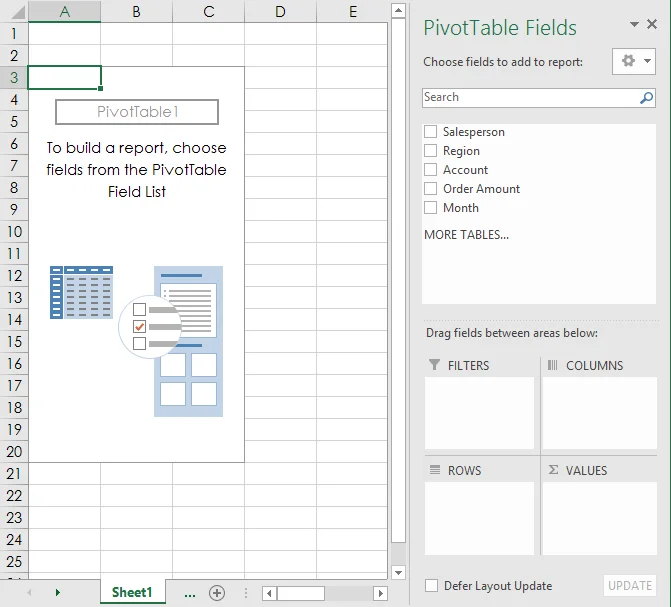Select row 3 header
671x607 pixels.
(x=14, y=77)
